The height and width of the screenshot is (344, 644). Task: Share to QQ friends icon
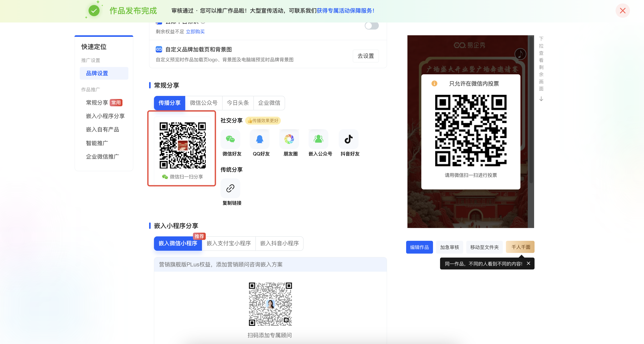[260, 139]
